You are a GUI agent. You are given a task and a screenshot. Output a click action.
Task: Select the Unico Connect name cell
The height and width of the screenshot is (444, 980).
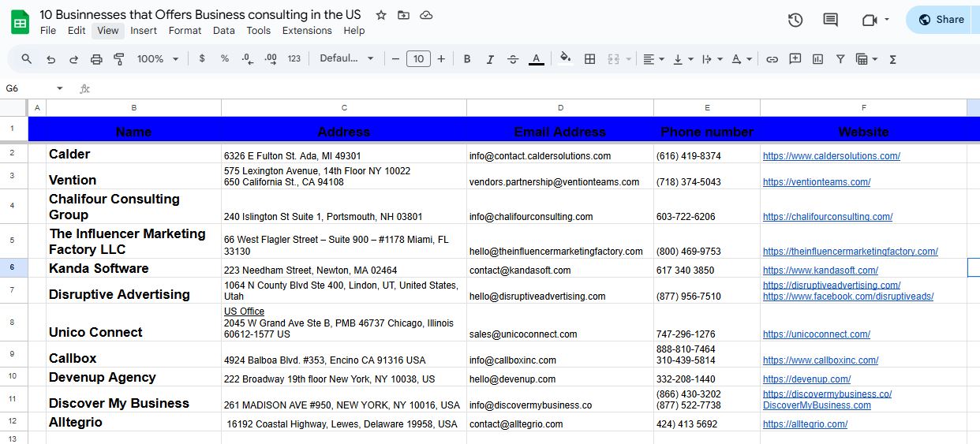[133, 323]
